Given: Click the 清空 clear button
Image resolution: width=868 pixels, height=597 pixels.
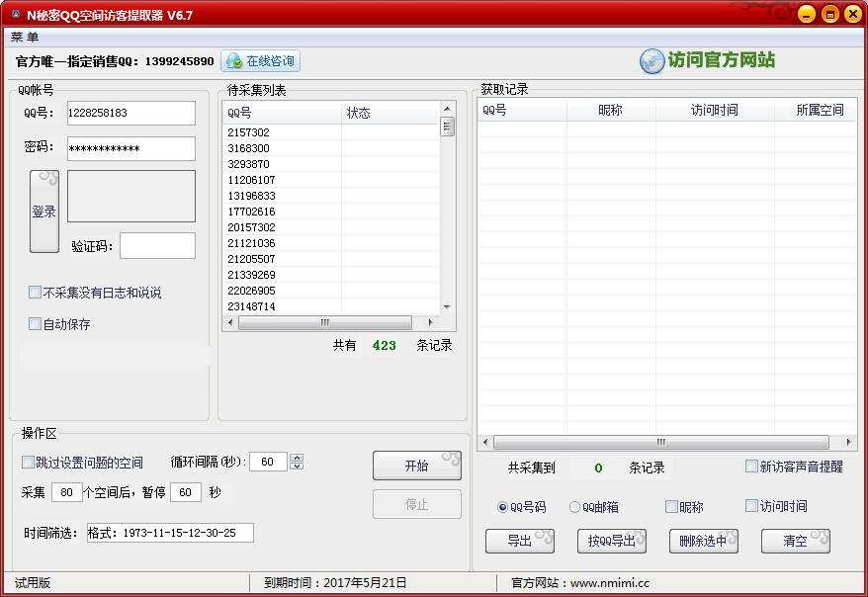Looking at the screenshot, I should click(x=796, y=541).
